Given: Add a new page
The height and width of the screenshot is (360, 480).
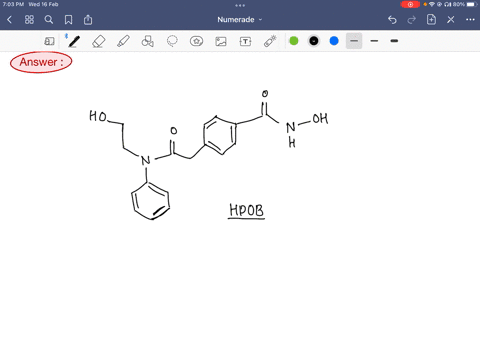Looking at the screenshot, I should [x=431, y=20].
